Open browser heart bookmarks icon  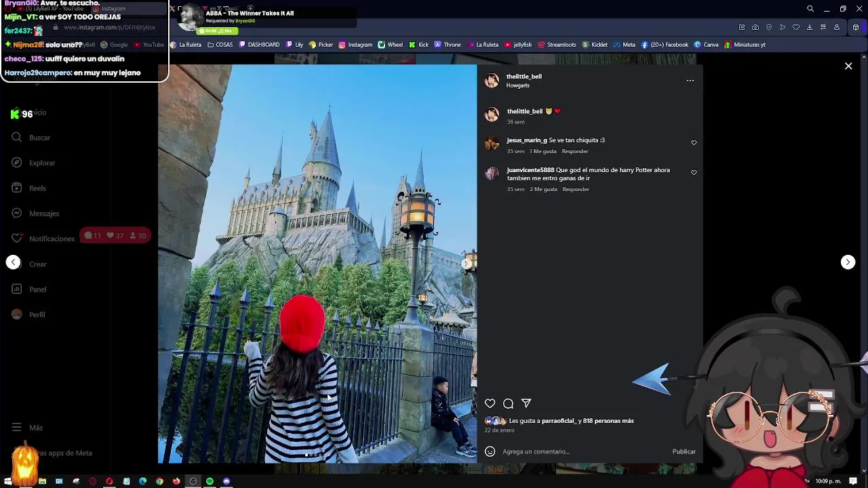coord(796,27)
